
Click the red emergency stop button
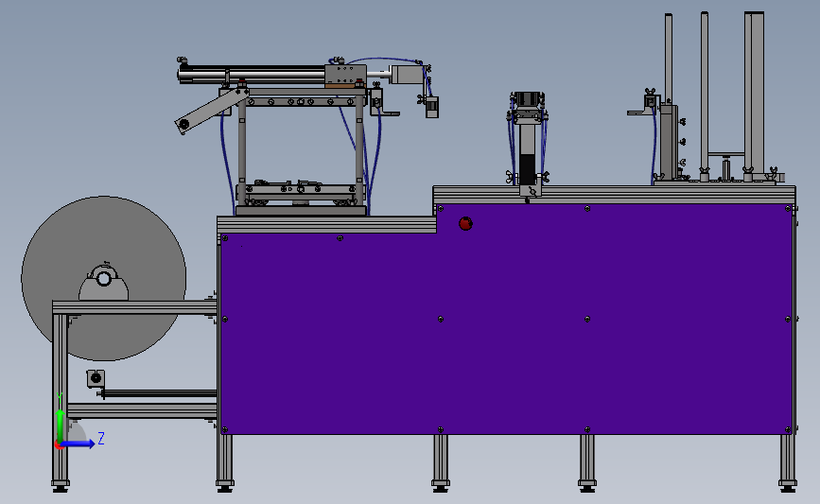465,224
